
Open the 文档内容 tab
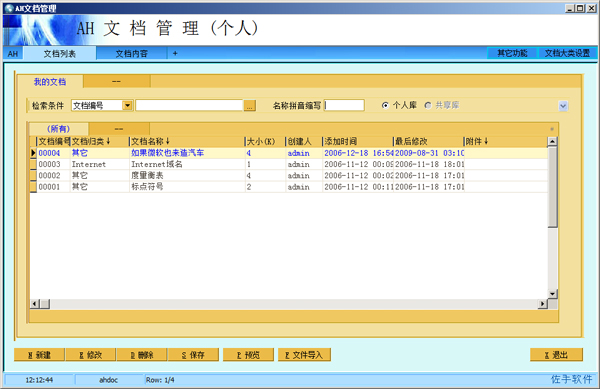coord(132,54)
